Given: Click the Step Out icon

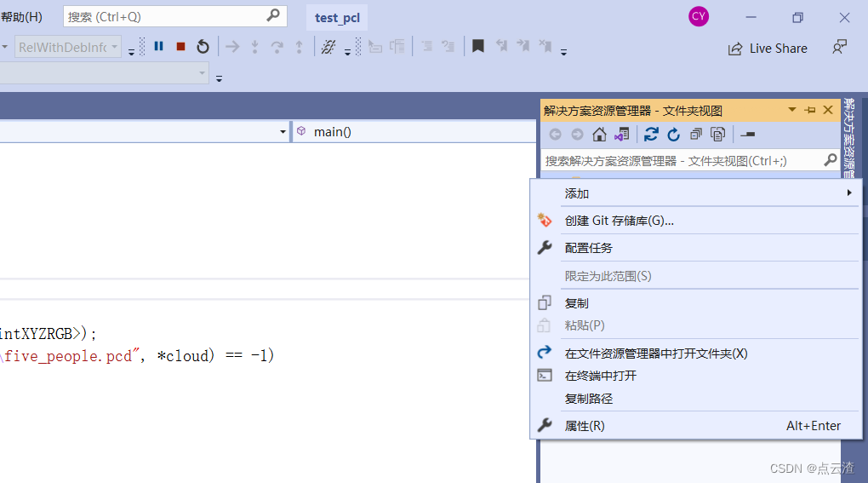Looking at the screenshot, I should coord(299,47).
